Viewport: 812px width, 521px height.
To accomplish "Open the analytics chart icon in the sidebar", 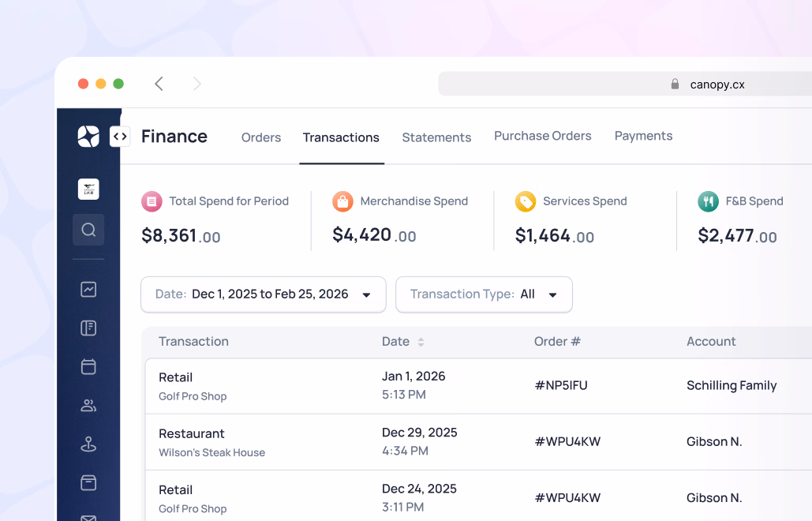I will tap(88, 289).
